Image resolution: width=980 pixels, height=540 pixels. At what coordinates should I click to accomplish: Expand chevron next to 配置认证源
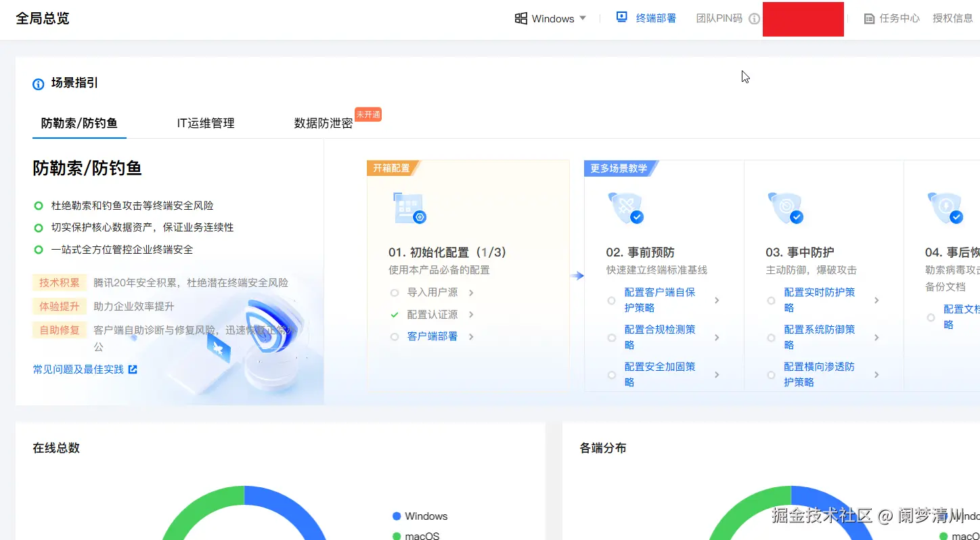point(471,315)
